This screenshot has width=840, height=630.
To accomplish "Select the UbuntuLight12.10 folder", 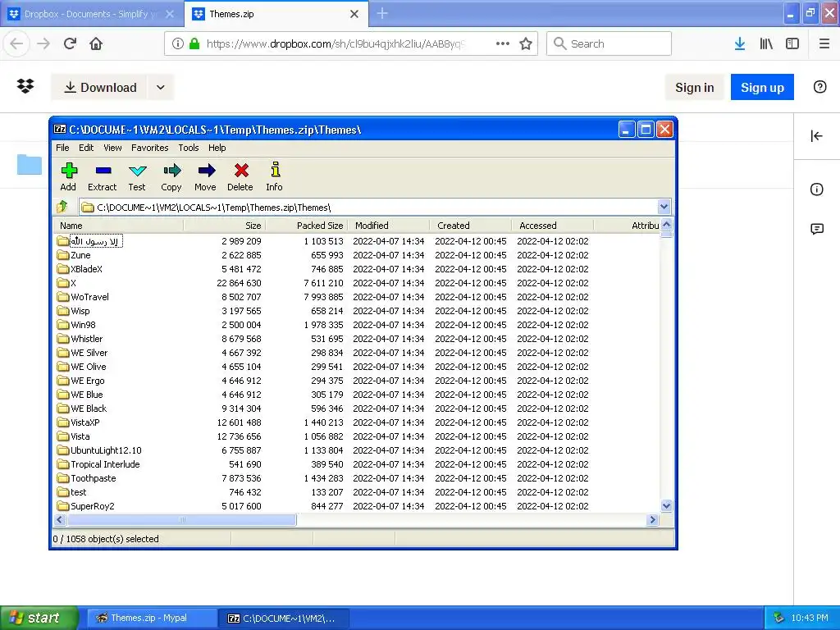I will [106, 450].
